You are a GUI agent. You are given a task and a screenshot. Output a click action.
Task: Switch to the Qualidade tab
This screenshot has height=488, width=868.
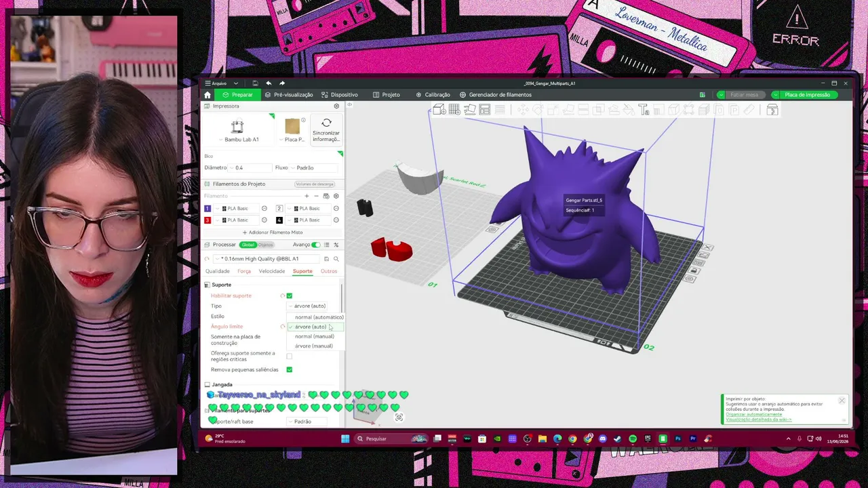tap(217, 271)
